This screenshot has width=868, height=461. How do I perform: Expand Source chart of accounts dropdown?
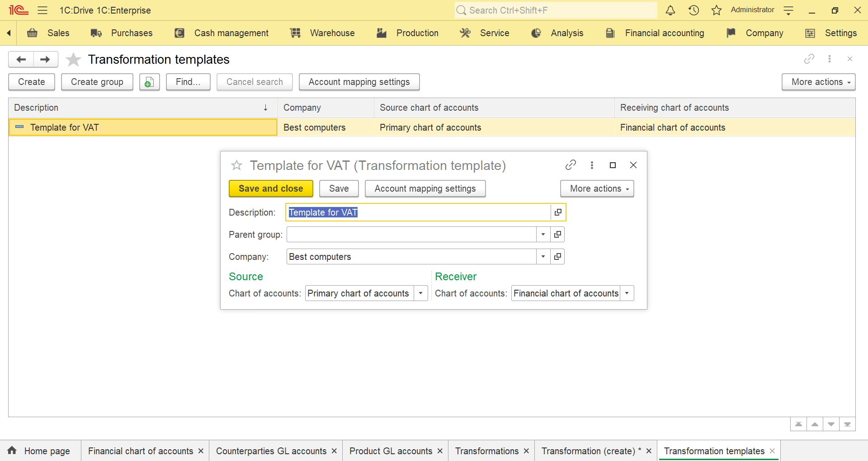pos(420,293)
